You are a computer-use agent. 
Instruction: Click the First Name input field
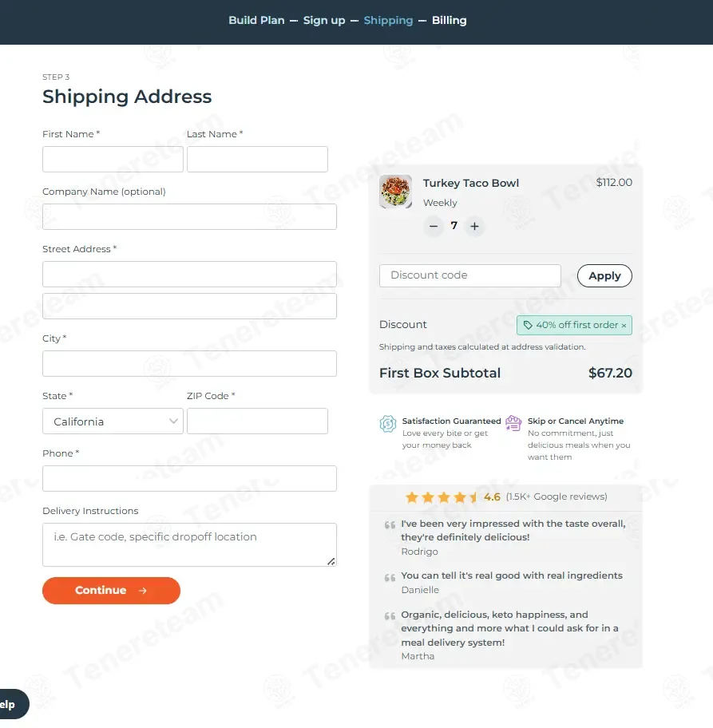(x=113, y=160)
